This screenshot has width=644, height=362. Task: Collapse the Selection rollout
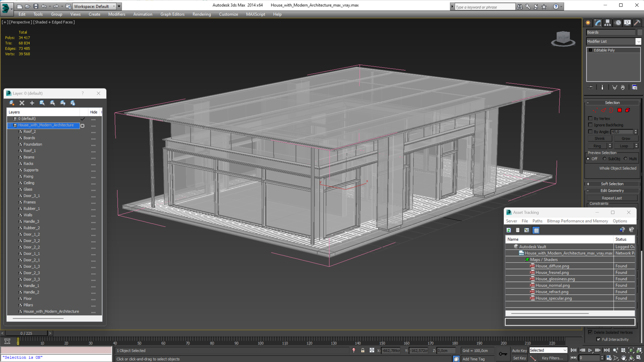tap(612, 103)
